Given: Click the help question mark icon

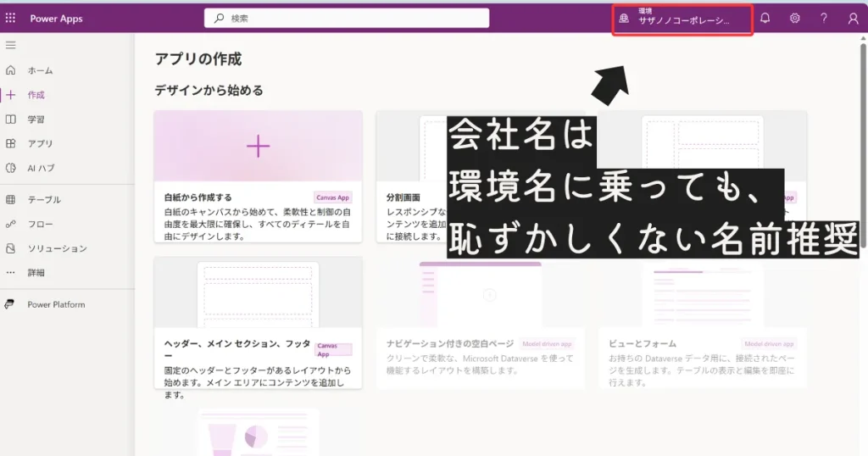Looking at the screenshot, I should tap(823, 18).
